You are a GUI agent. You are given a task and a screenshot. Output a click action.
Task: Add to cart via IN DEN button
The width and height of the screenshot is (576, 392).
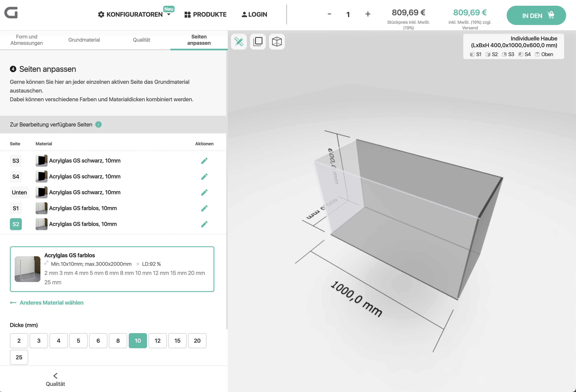coord(536,15)
